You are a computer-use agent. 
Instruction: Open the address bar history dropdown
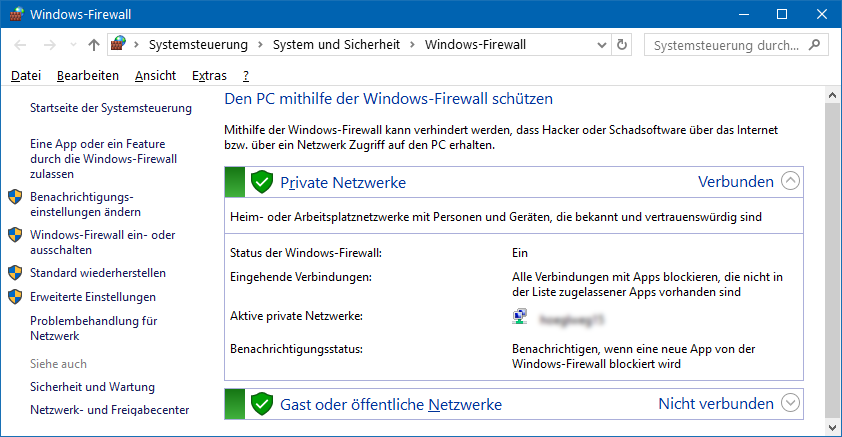603,45
